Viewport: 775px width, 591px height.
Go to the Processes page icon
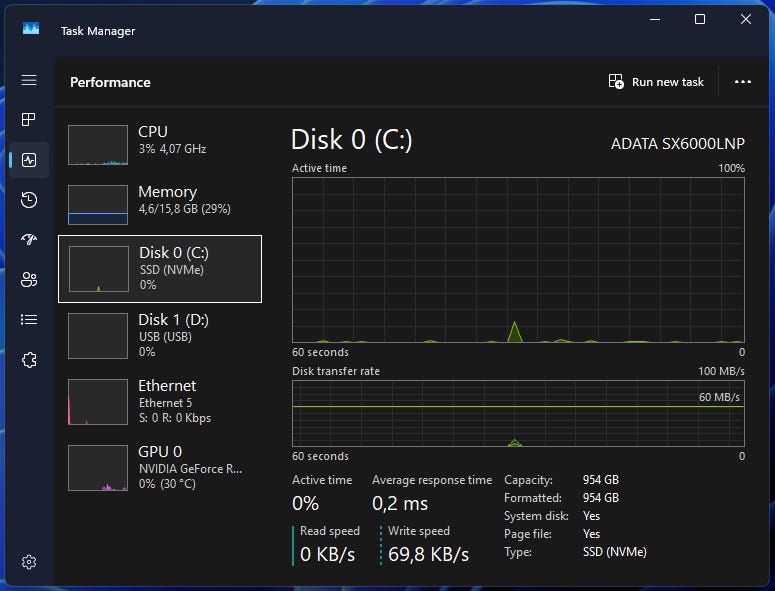click(x=29, y=120)
